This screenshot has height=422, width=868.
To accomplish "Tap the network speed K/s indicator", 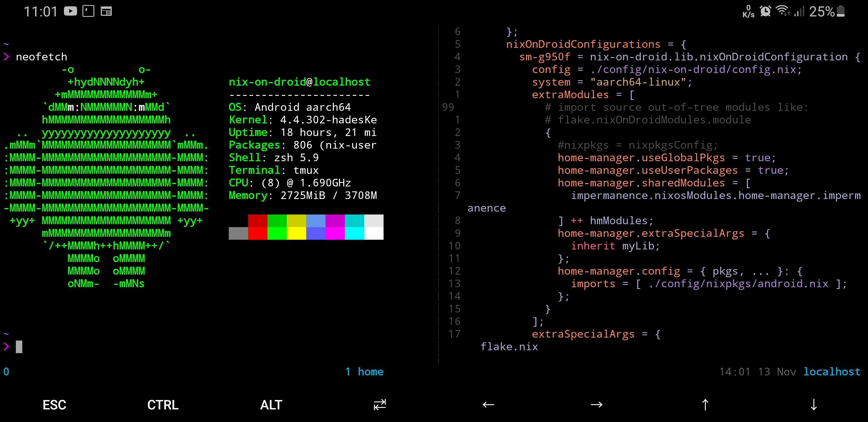I will pyautogui.click(x=748, y=11).
